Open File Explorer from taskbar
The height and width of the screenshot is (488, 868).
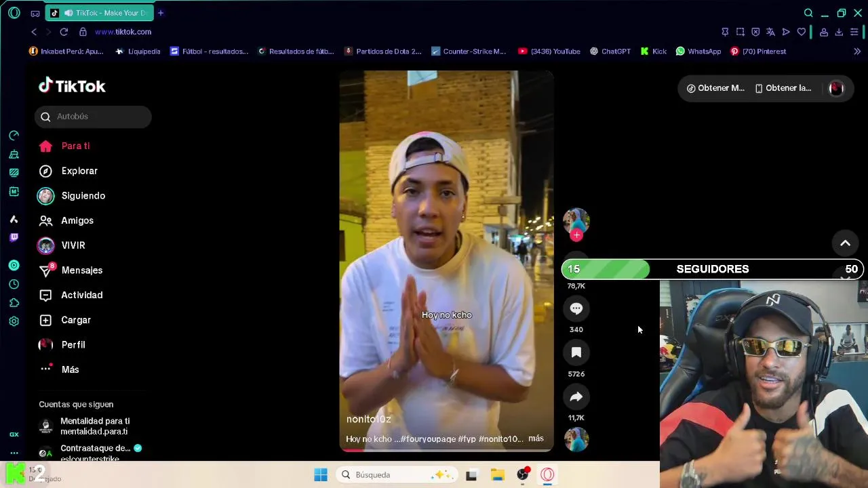[498, 474]
